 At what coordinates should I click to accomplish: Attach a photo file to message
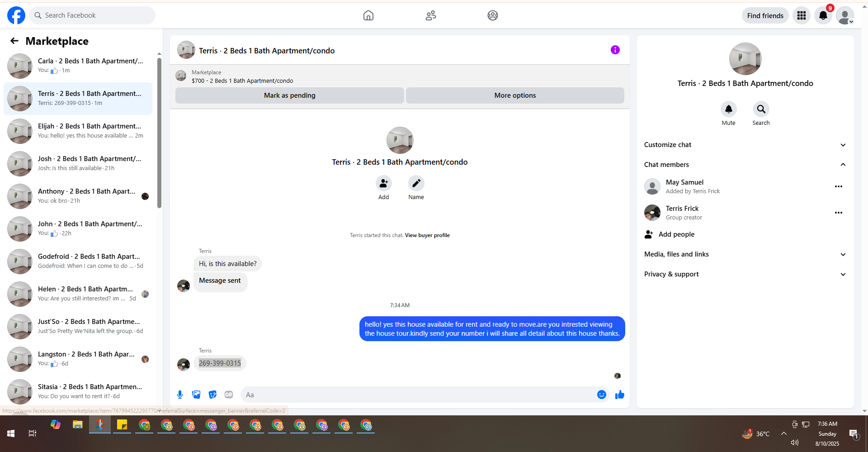point(196,395)
